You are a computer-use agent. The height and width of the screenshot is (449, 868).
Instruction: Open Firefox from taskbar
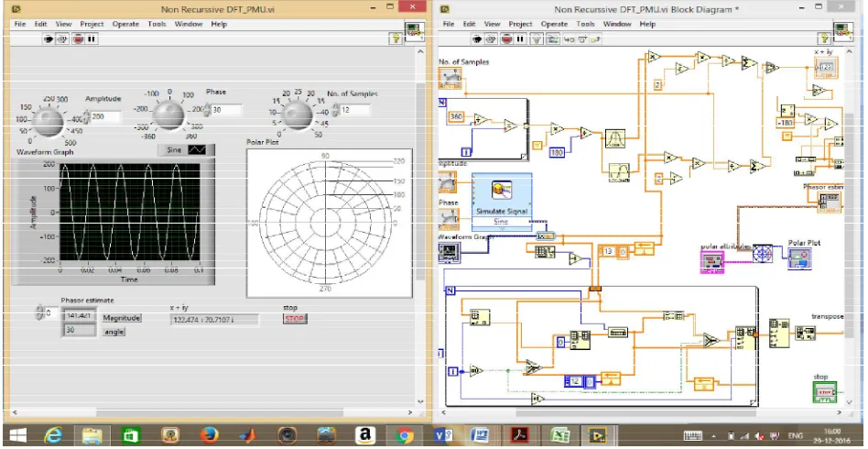(209, 436)
